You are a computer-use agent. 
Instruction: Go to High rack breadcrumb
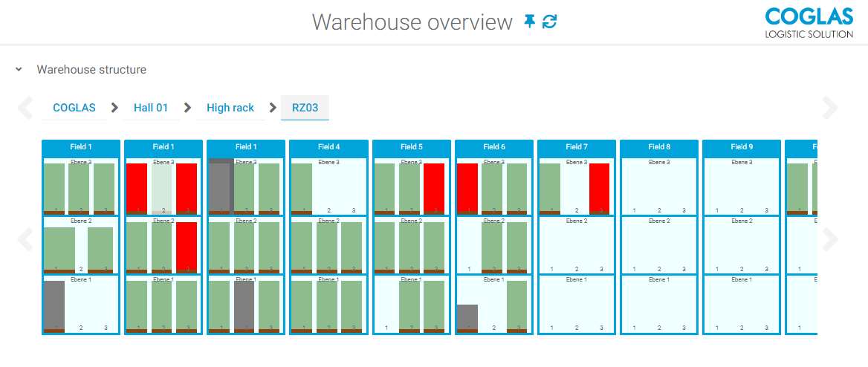coord(230,108)
